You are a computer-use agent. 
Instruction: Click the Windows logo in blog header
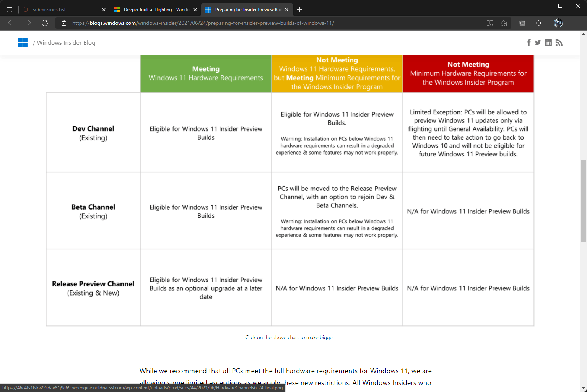point(23,42)
